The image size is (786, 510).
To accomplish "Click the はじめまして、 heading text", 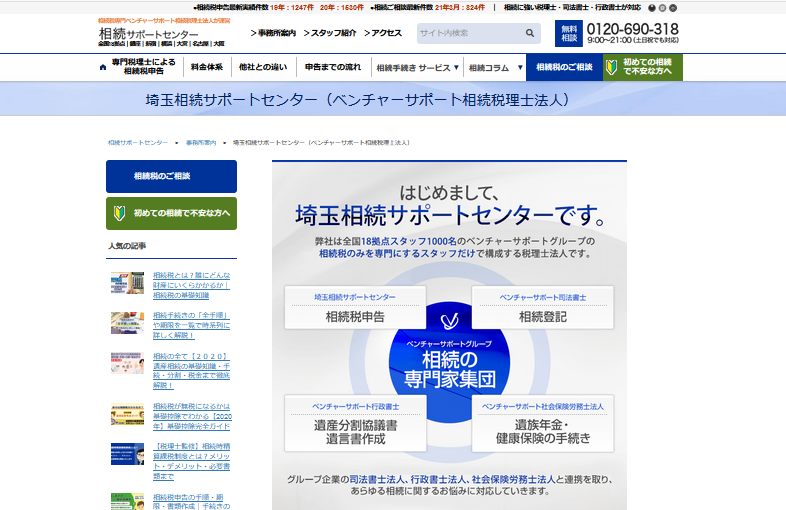I will coord(449,193).
